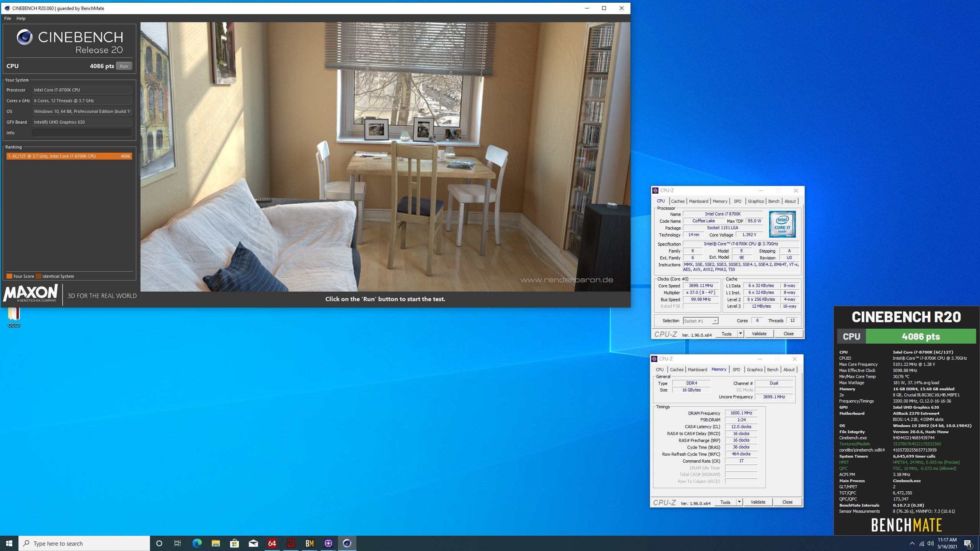980x551 pixels.
Task: Switch to the AIDA64 taskbar app
Action: tap(272, 543)
